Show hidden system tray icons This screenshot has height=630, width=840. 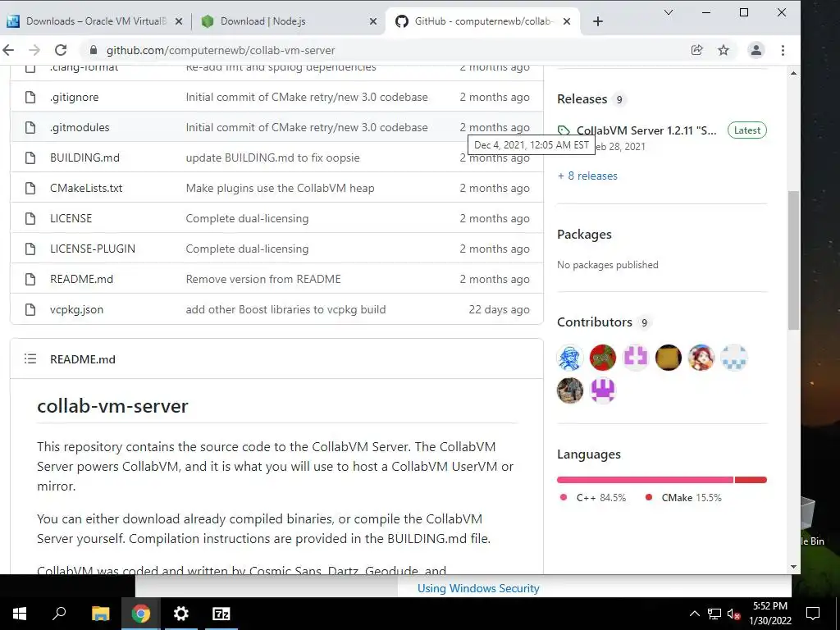[694, 614]
